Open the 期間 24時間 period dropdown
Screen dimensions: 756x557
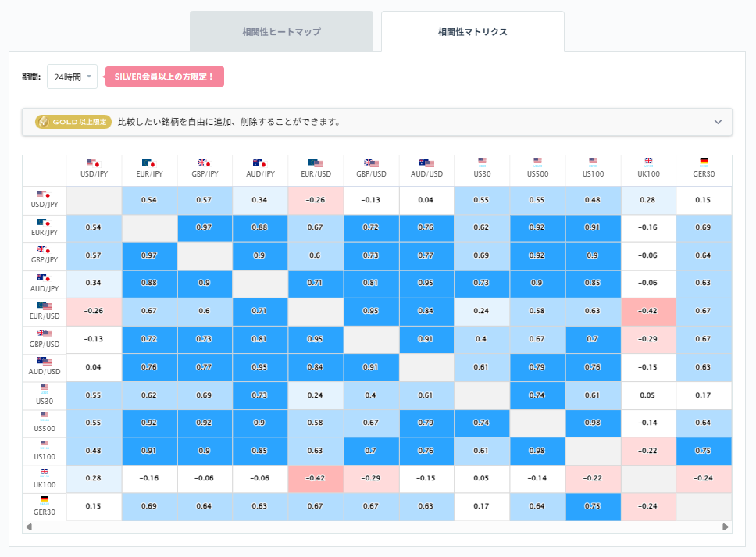pos(72,77)
